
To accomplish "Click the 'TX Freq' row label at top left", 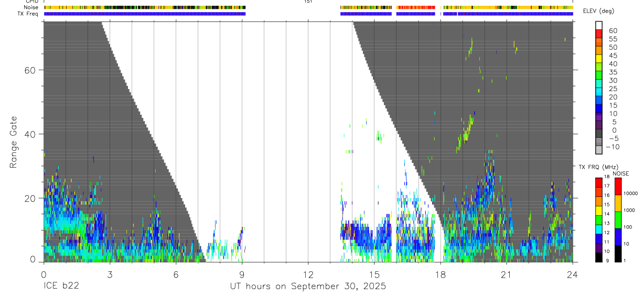I will click(x=28, y=14).
